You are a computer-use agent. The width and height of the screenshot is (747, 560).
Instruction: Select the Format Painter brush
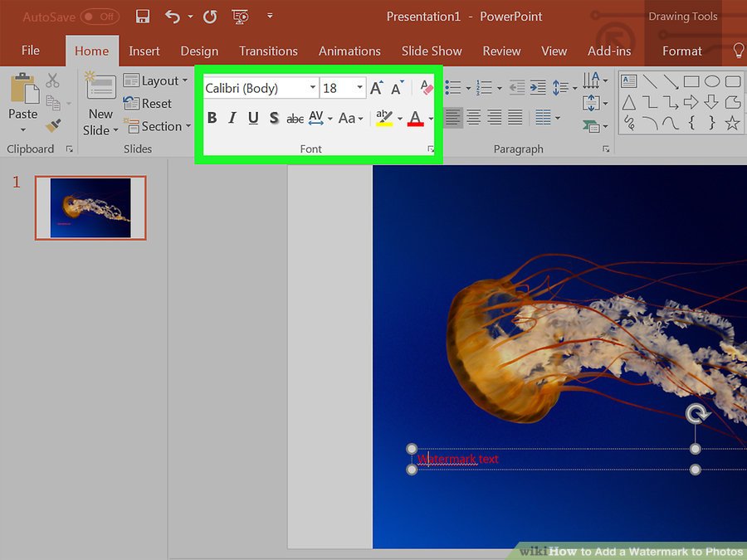(x=53, y=125)
